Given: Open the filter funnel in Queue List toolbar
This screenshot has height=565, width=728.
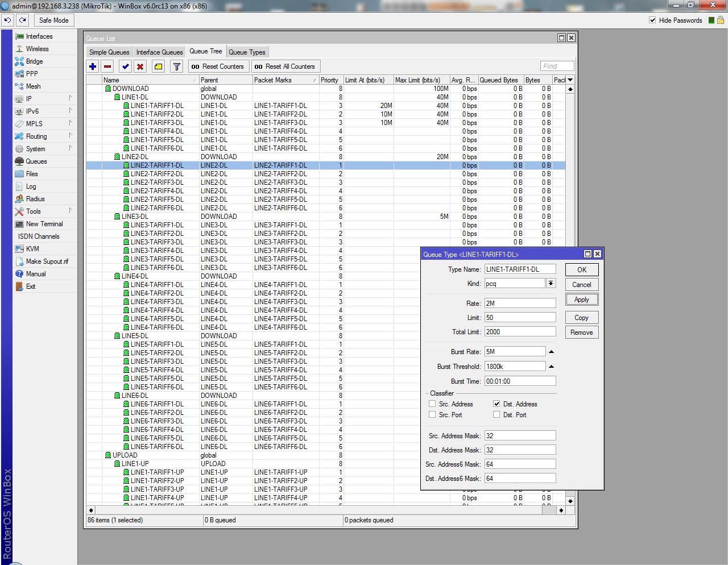Looking at the screenshot, I should (177, 67).
